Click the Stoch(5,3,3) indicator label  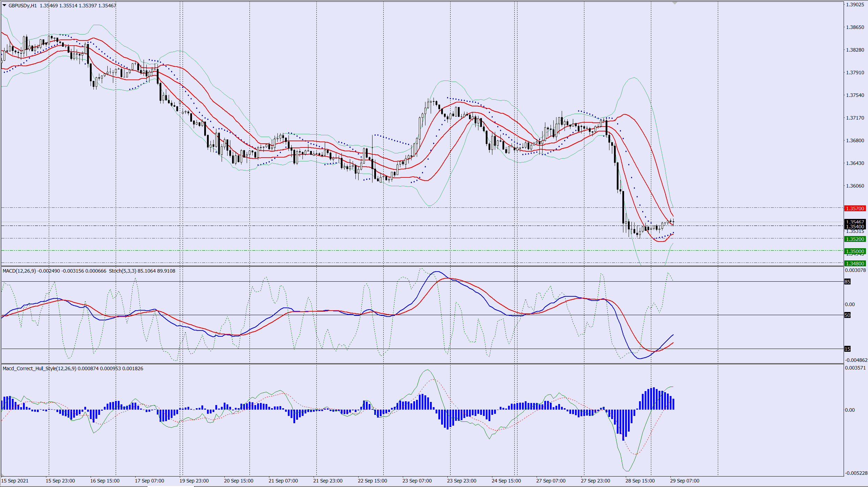coord(123,271)
